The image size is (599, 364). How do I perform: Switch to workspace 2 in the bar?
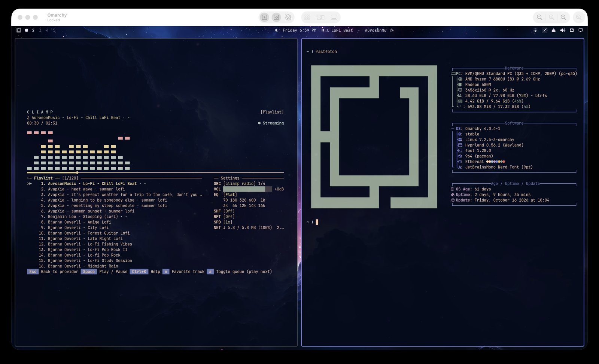33,30
